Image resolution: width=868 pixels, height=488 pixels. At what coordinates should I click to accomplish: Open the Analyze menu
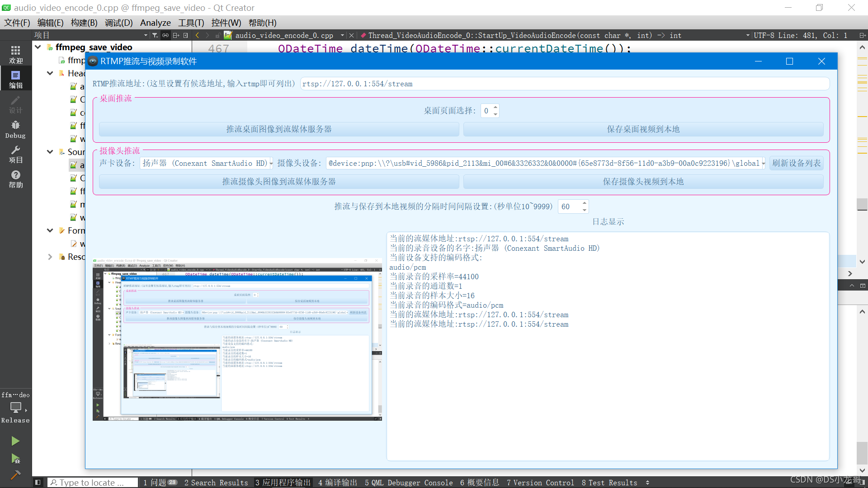155,23
